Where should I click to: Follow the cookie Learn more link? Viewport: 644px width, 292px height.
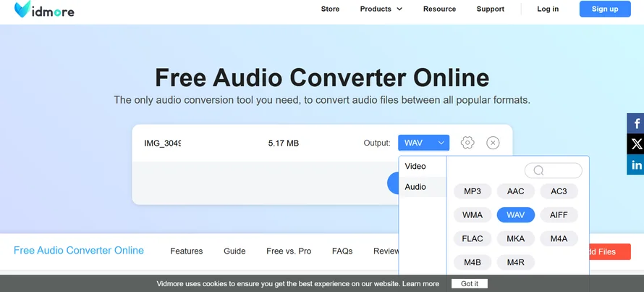tap(420, 284)
